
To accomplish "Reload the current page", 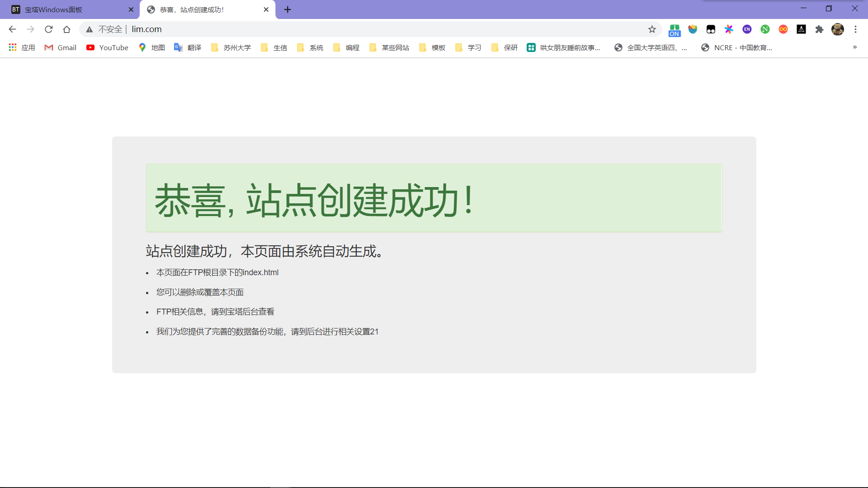I will (49, 29).
